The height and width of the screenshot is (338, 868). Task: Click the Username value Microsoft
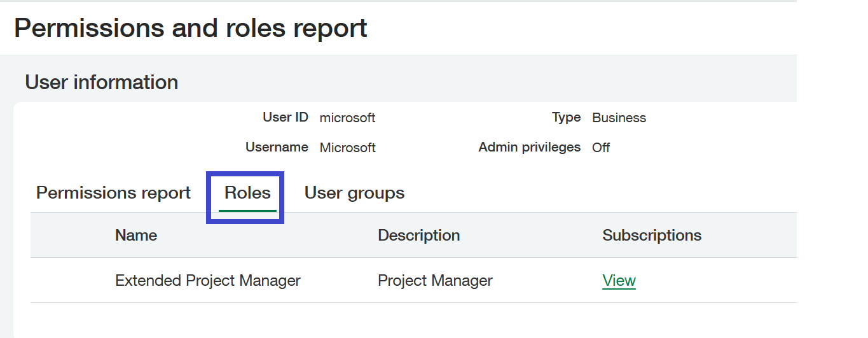[x=347, y=148]
